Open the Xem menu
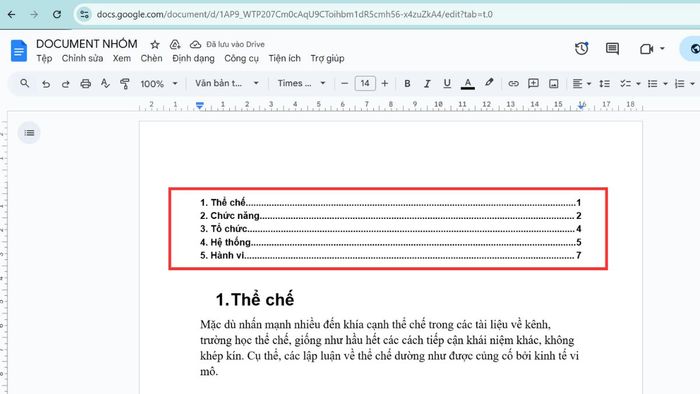The image size is (700, 394). (121, 58)
